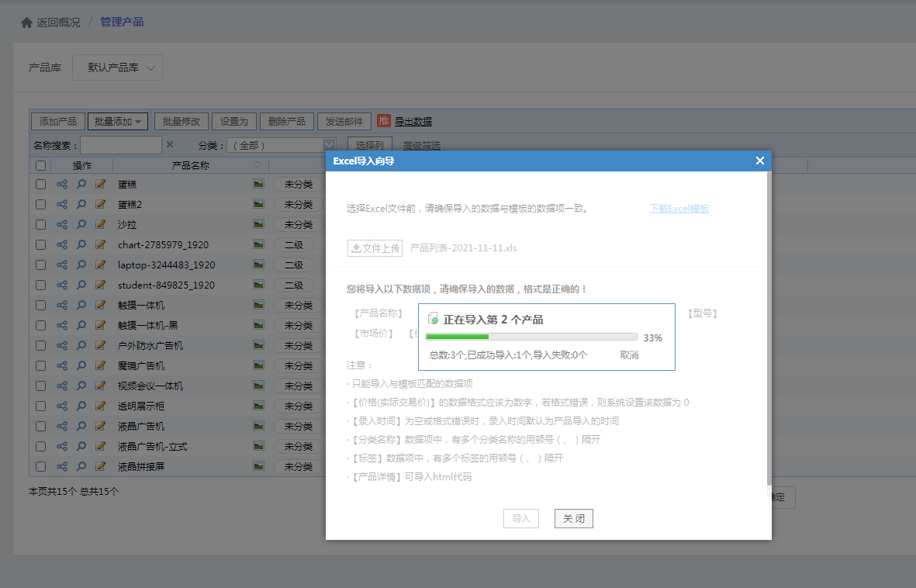Click the home icon beside 返回概况
This screenshot has width=916, height=588.
point(26,22)
